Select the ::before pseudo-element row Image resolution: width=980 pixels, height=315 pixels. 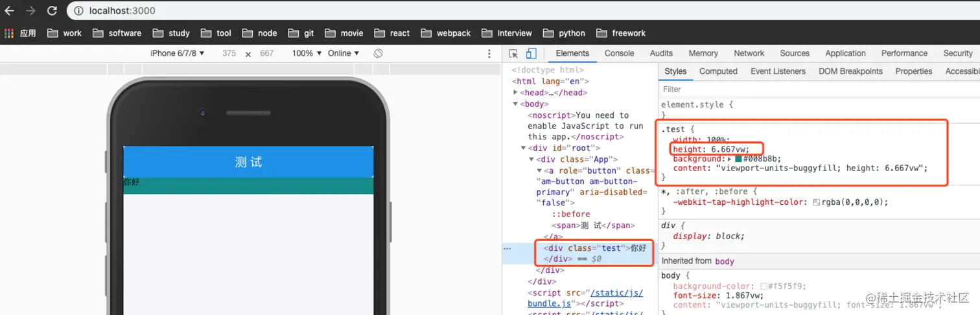[571, 214]
